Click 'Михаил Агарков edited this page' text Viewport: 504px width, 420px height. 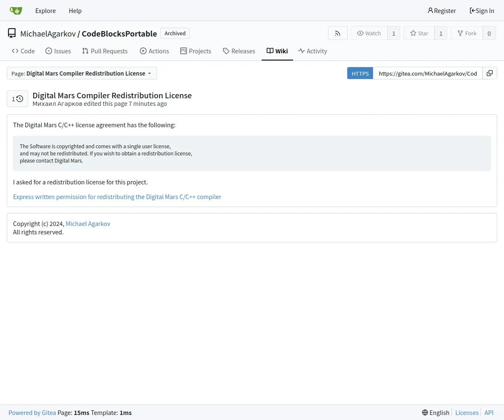click(x=80, y=104)
